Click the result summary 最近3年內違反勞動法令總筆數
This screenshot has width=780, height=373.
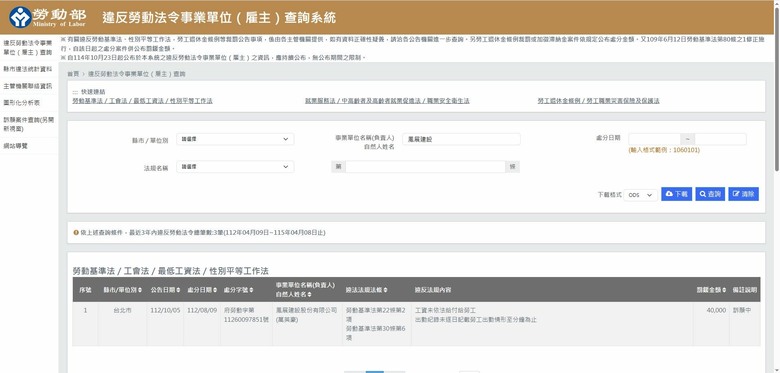tap(202, 233)
